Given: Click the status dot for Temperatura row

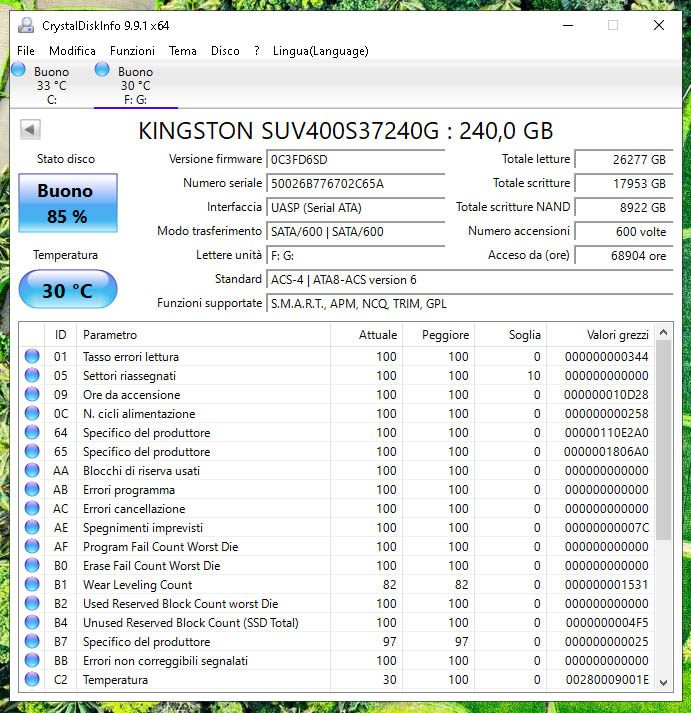Looking at the screenshot, I should [32, 679].
